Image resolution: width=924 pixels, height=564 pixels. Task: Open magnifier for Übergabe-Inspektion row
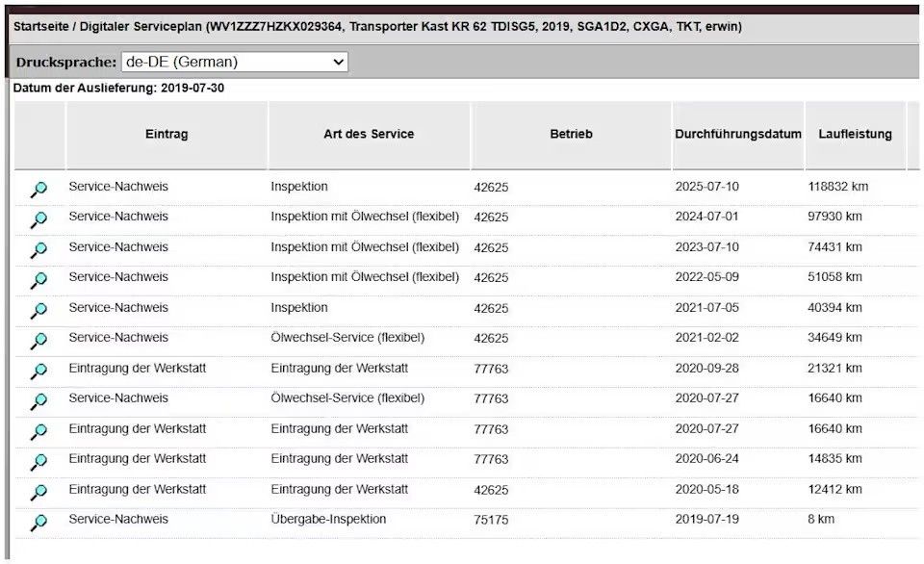point(38,523)
